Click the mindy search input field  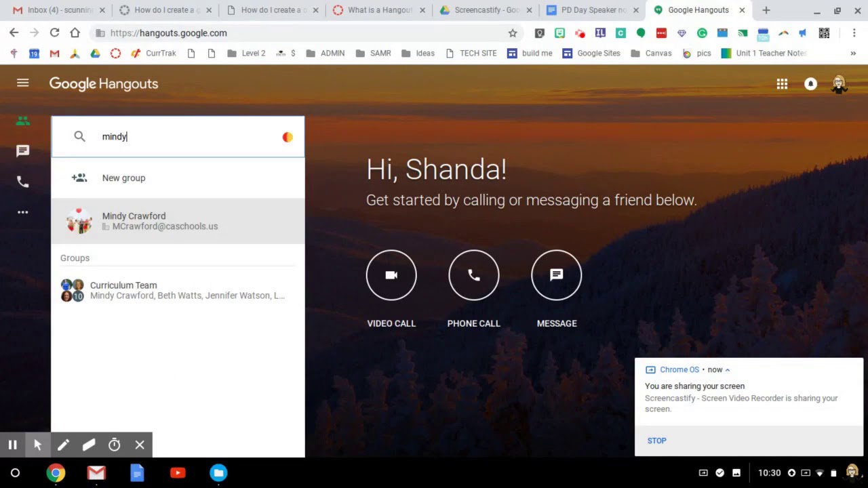click(x=178, y=136)
